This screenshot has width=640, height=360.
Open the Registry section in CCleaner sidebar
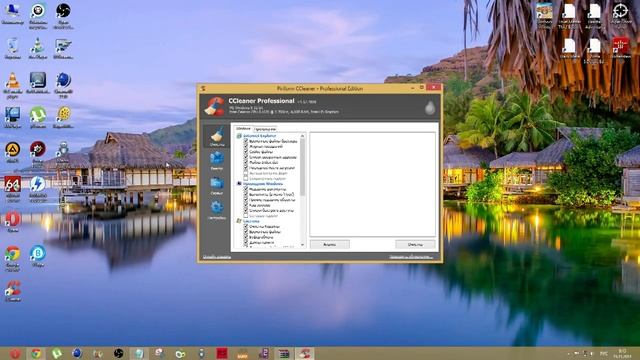coord(216,161)
